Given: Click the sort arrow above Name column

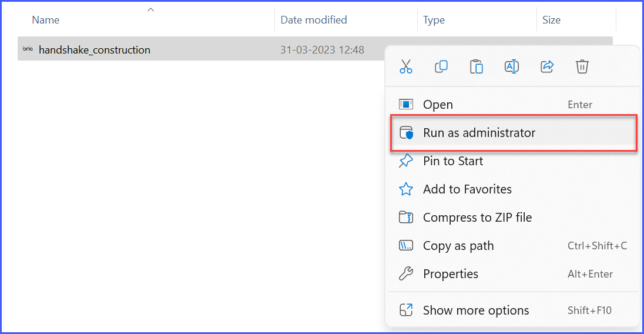Looking at the screenshot, I should pyautogui.click(x=151, y=9).
